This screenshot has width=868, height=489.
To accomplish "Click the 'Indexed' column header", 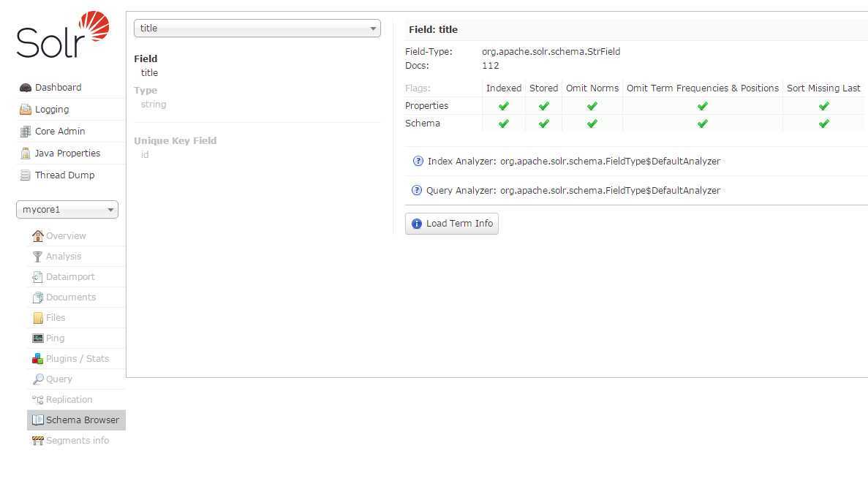I will coord(504,88).
